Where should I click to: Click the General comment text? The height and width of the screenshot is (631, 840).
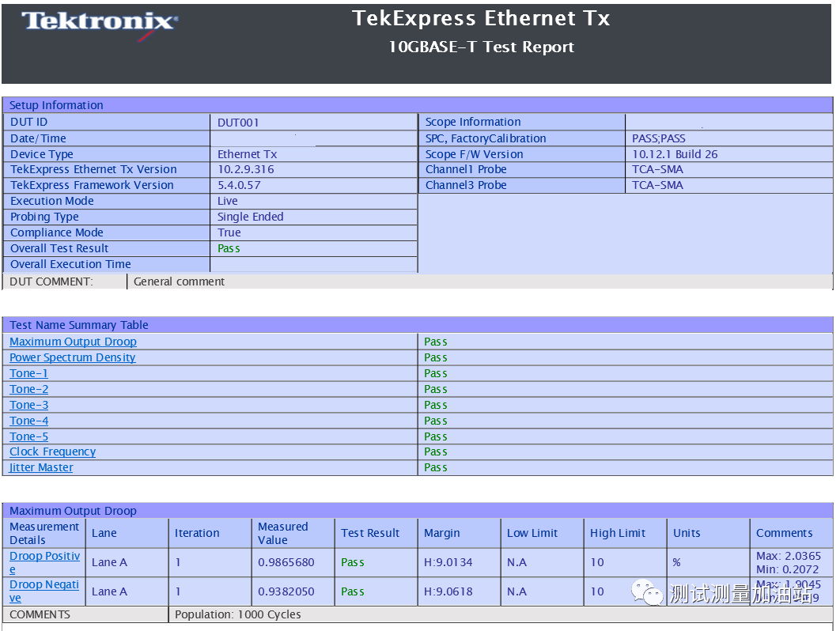[x=179, y=281]
